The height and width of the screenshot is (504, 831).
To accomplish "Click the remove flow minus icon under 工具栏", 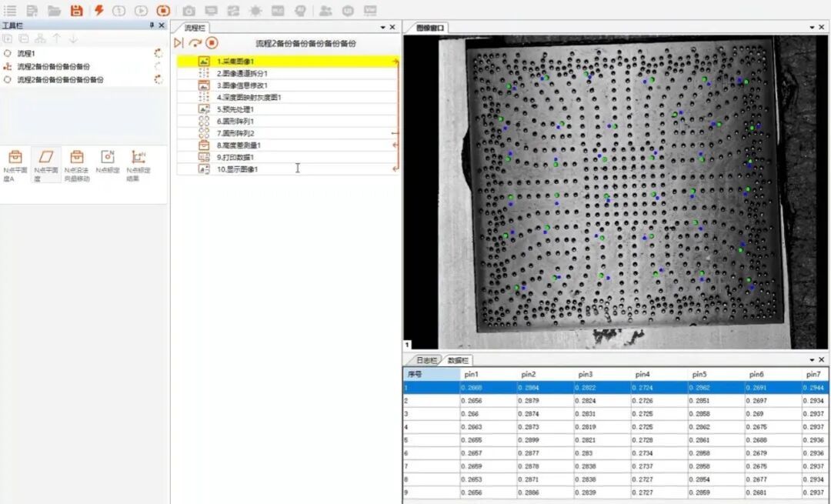I will [24, 38].
